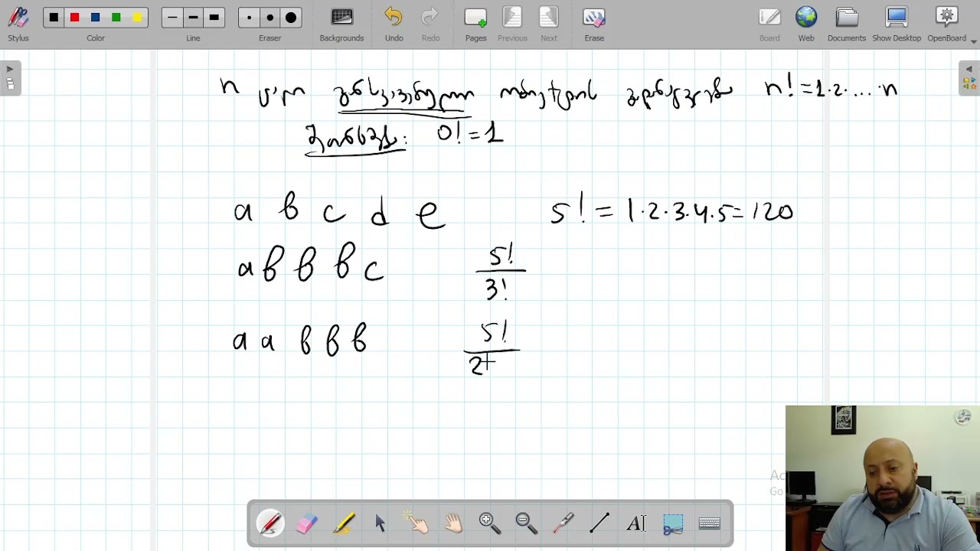Select the yellow Highlighter tool
This screenshot has width=980, height=551.
click(x=344, y=523)
